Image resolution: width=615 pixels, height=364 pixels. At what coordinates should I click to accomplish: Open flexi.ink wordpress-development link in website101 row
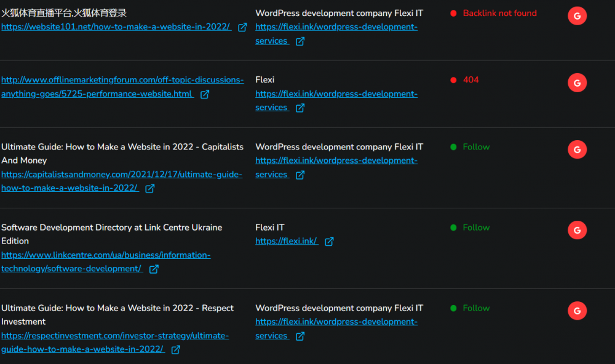click(x=336, y=34)
